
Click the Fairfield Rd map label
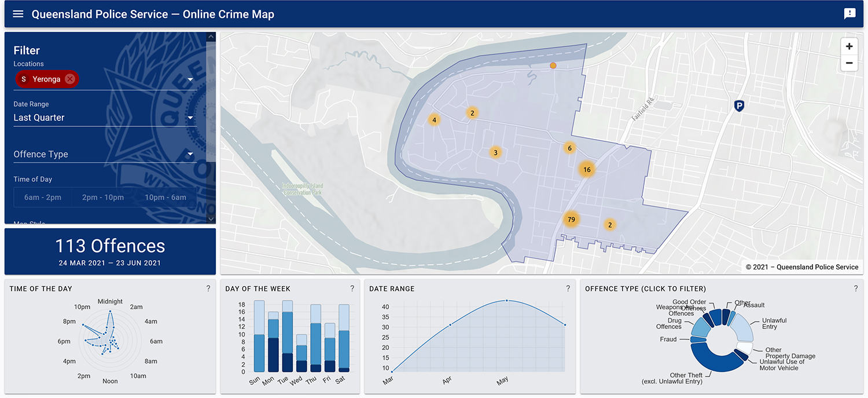tap(642, 109)
